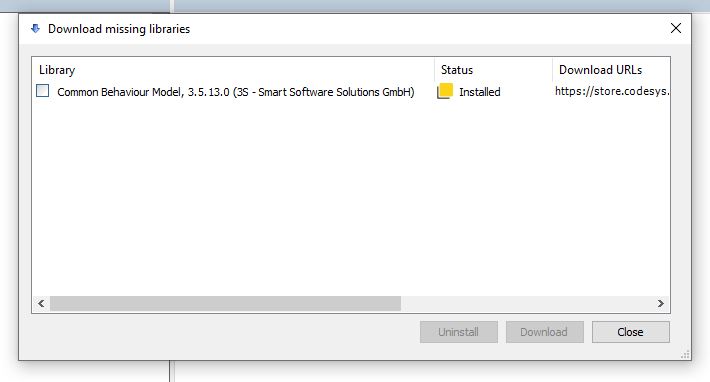Image resolution: width=710 pixels, height=382 pixels.
Task: Click the yellow Installed status icon
Action: pyautogui.click(x=445, y=91)
